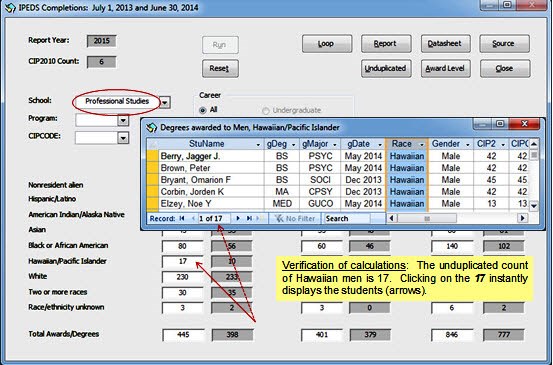
Task: Select row selector for Elzey, Noe Y
Action: click(x=153, y=203)
